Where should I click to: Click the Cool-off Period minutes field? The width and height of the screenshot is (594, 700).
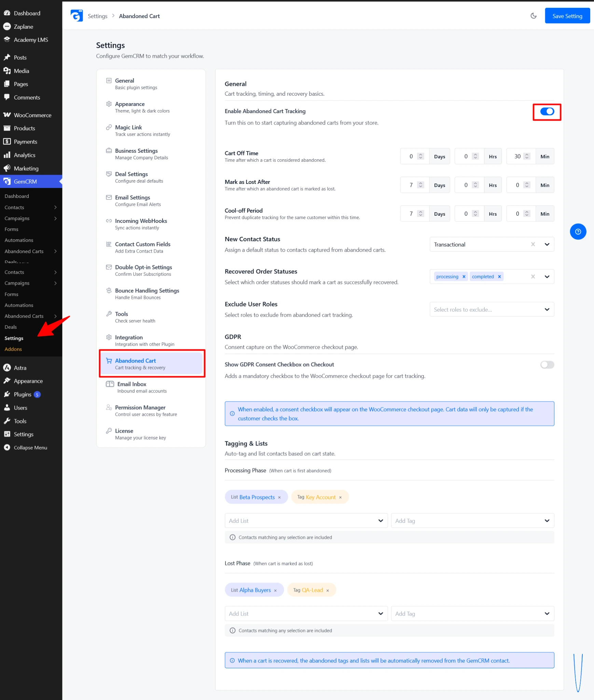tap(517, 214)
